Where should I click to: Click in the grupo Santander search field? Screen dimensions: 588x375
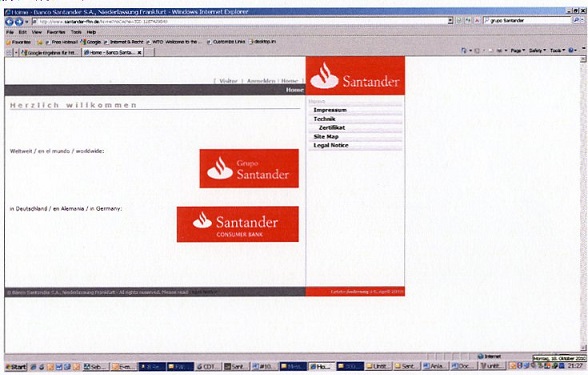[x=528, y=20]
